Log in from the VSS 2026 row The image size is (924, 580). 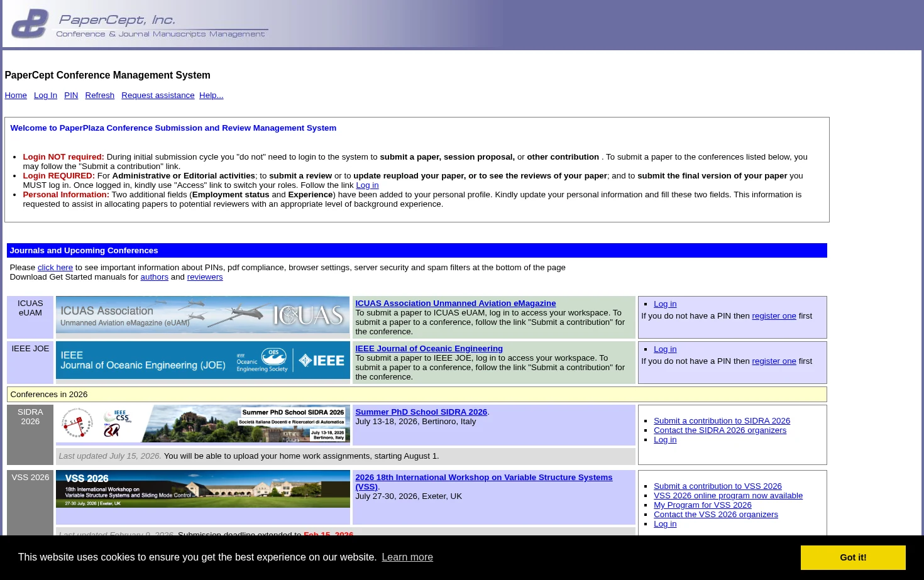click(665, 524)
